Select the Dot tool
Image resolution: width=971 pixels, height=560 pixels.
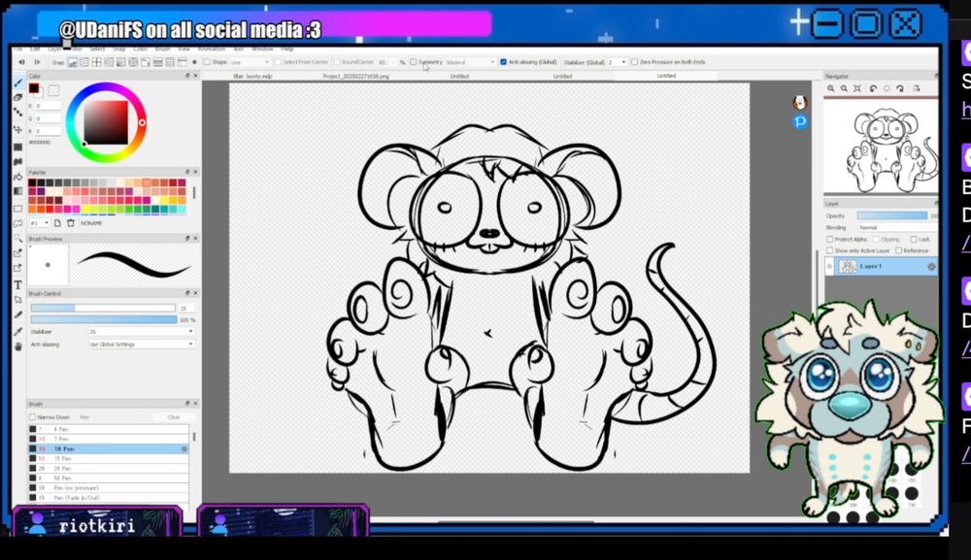pyautogui.click(x=17, y=114)
